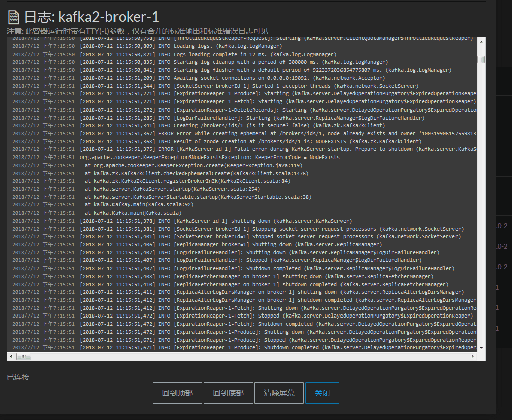This screenshot has height=420, width=512.
Task: Click the title 日志: kafka2-broker-1
Action: point(92,17)
